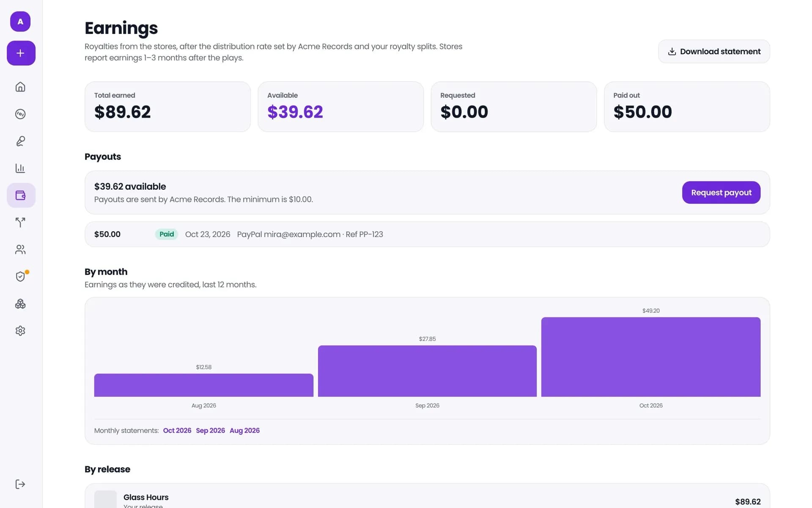Click the Oct 2026 chart bar
This screenshot has height=508, width=812.
pyautogui.click(x=651, y=357)
